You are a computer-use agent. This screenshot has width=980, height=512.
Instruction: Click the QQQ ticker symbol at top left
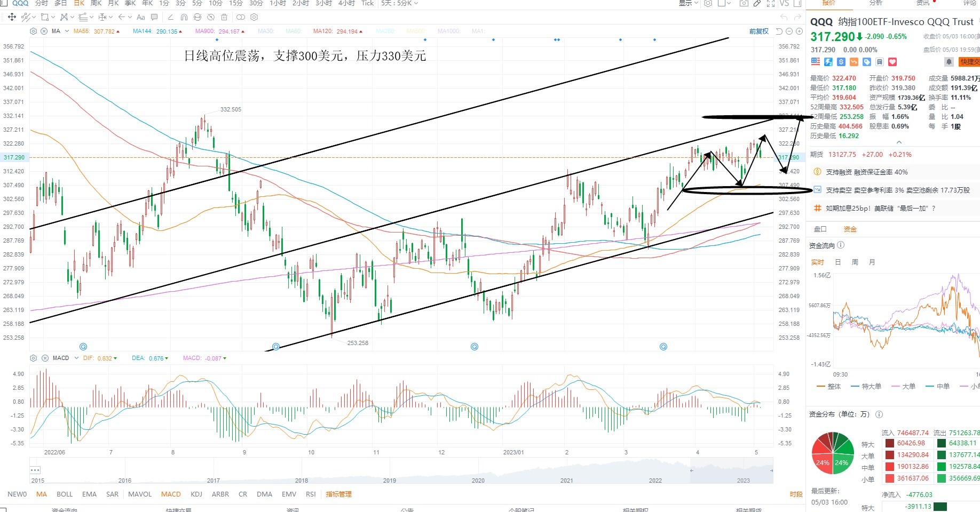click(20, 3)
